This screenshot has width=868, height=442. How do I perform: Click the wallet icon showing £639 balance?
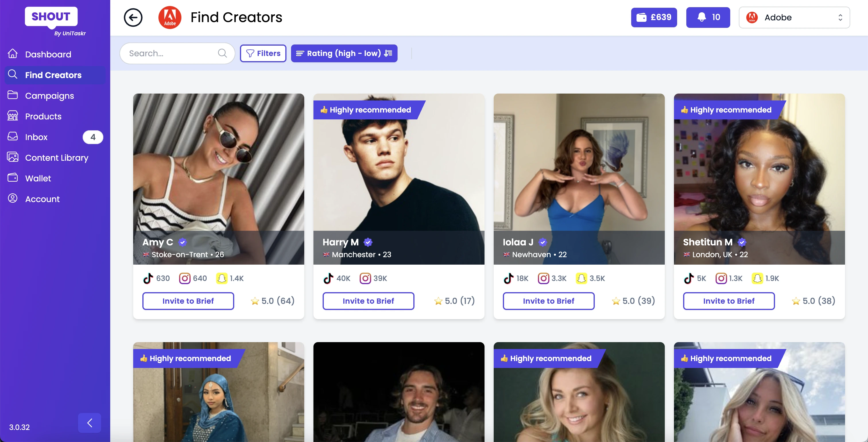tap(654, 17)
